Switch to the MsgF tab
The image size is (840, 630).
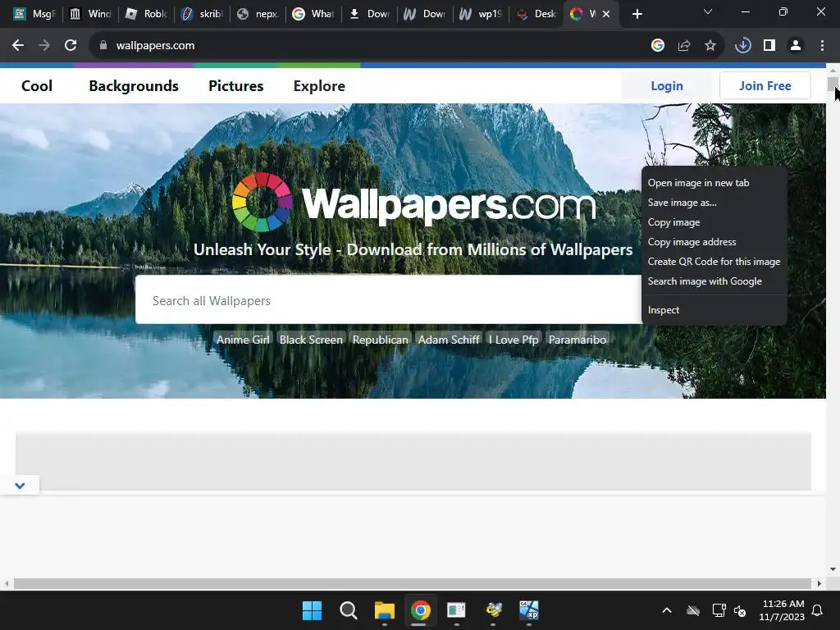click(x=34, y=14)
